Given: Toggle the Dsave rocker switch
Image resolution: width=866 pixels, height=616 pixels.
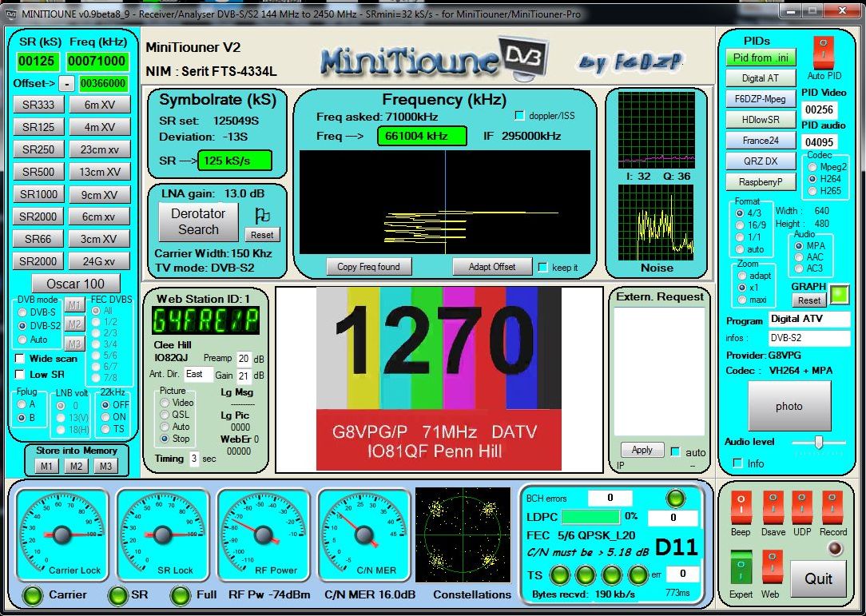Looking at the screenshot, I should click(x=773, y=507).
